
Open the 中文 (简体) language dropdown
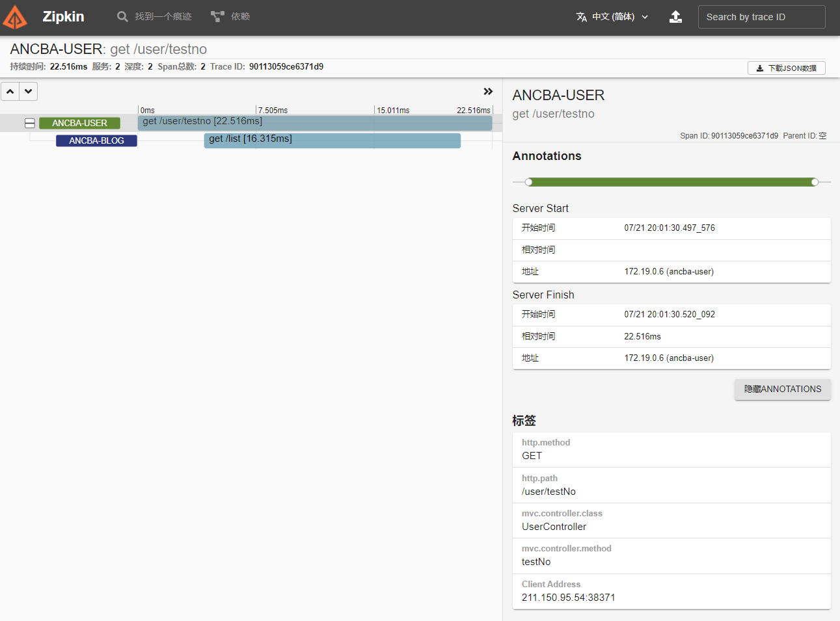click(x=612, y=17)
